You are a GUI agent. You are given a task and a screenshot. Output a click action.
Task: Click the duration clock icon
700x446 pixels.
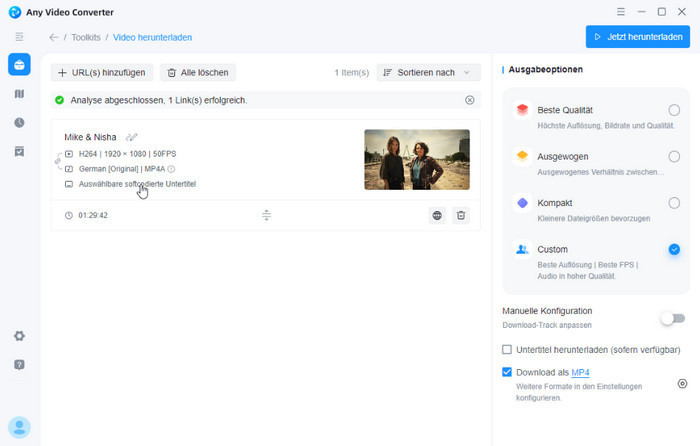click(x=69, y=216)
